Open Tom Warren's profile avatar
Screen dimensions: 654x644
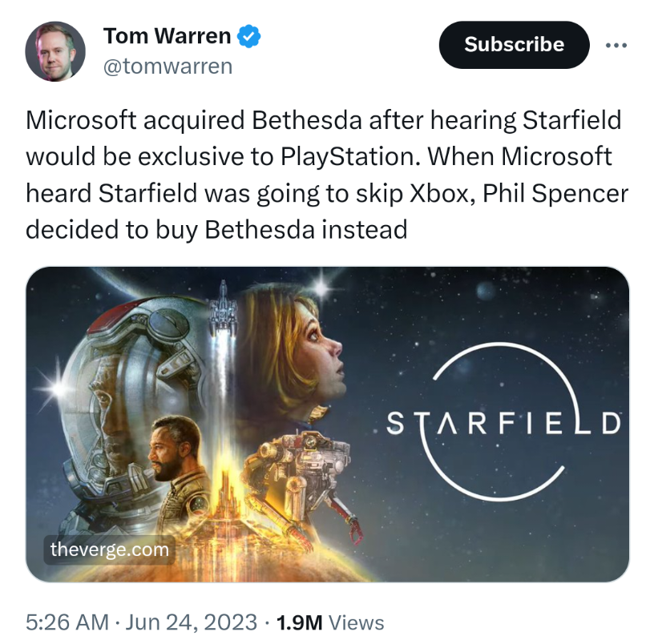55,50
